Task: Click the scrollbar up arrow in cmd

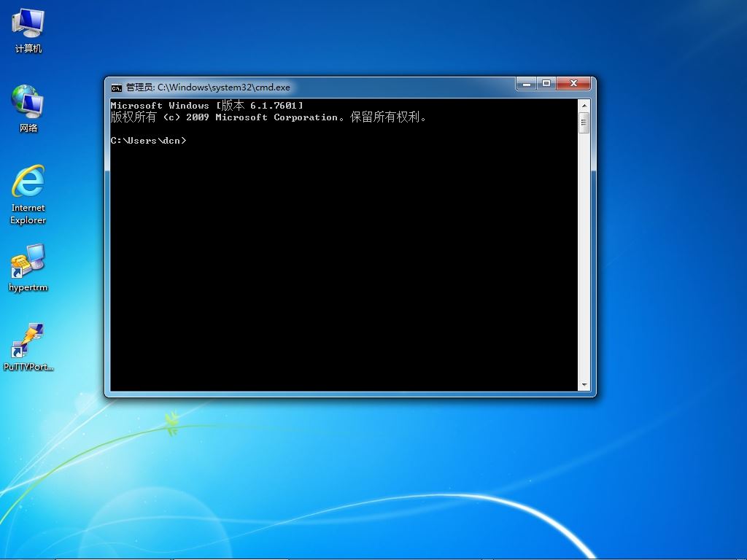Action: click(x=584, y=106)
